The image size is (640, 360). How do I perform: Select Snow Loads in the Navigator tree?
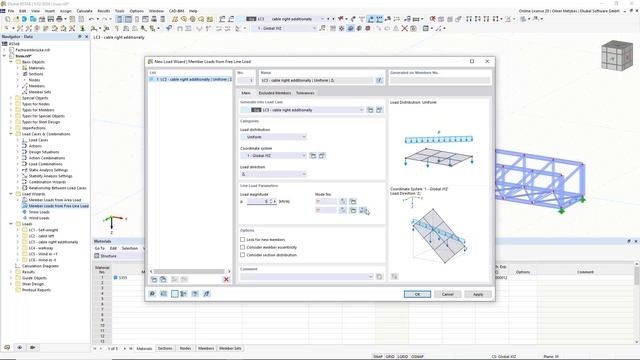point(39,212)
